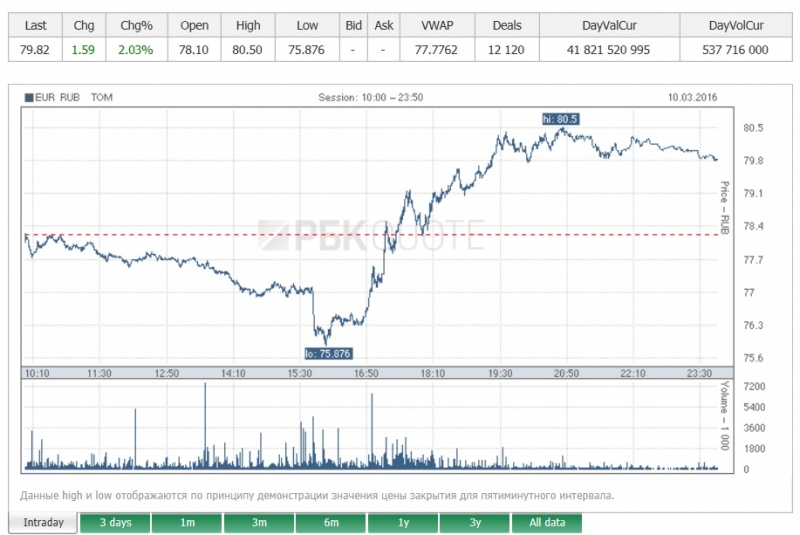This screenshot has height=535, width=800.
Task: Select the Intraday tab
Action: coord(43,523)
